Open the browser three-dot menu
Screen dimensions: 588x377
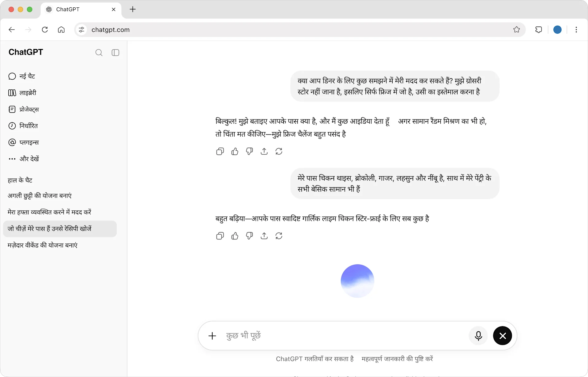[576, 30]
